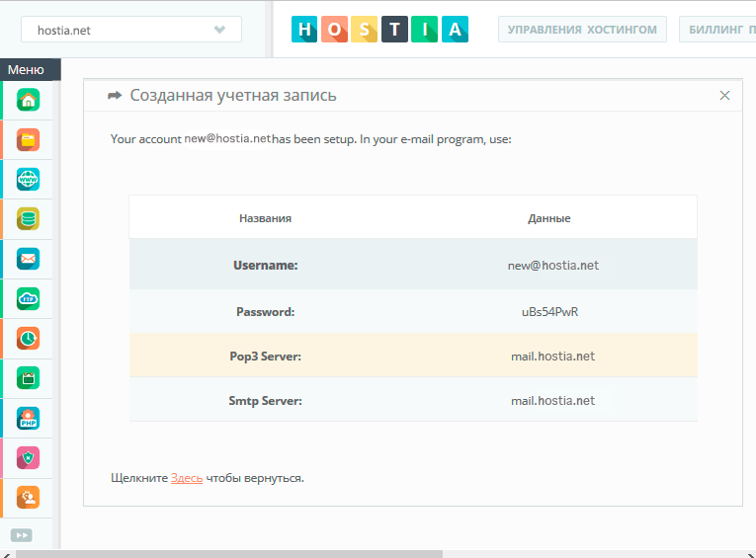Screen dimensions: 756x558
Task: Select the password value uBs54PwR
Action: point(549,312)
